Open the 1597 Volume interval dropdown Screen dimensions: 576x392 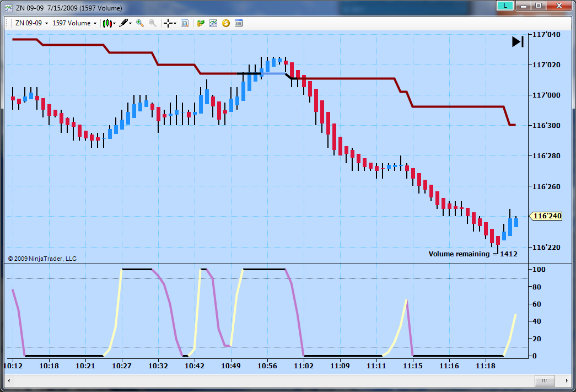coord(74,23)
